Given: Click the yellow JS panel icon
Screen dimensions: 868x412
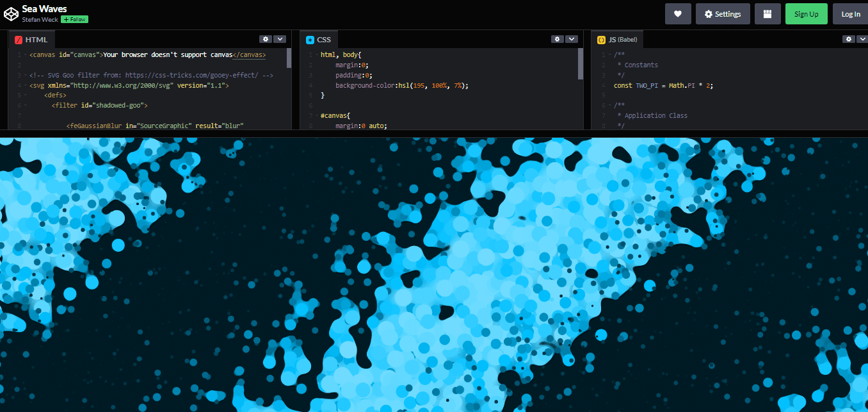Looking at the screenshot, I should [600, 39].
